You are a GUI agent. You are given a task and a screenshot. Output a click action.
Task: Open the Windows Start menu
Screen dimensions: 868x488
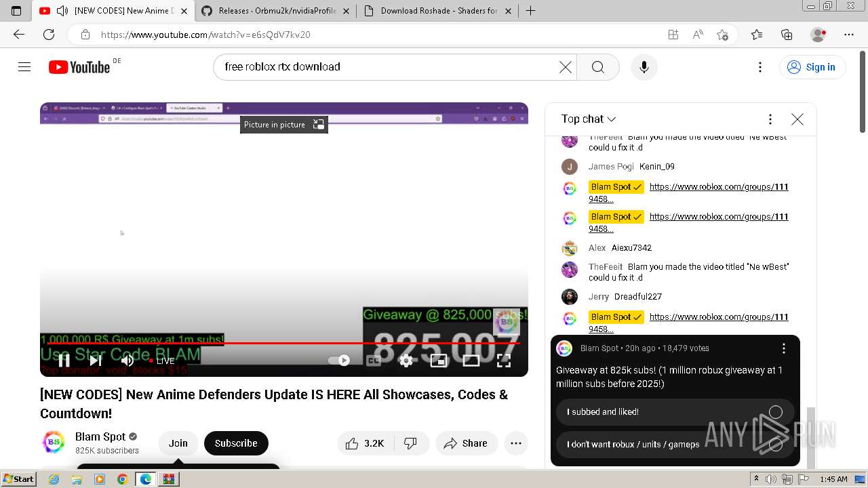pos(19,479)
